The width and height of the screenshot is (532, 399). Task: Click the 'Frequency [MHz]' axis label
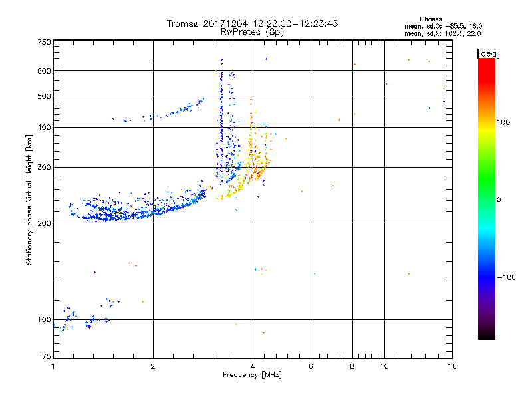click(252, 375)
